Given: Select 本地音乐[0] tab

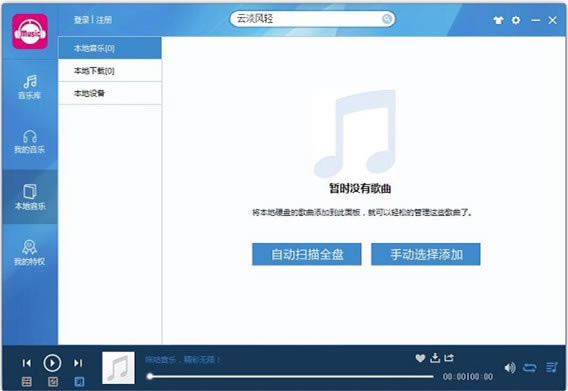Looking at the screenshot, I should point(110,48).
